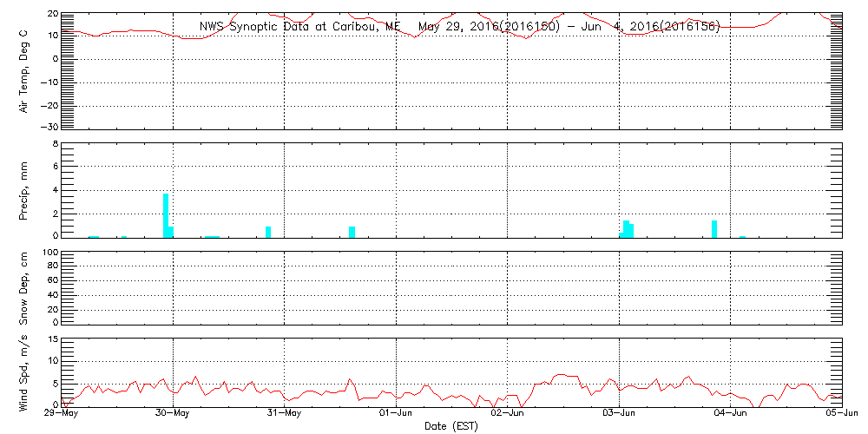Click the precipitation bar between 31-May and 01-Jun
The height and width of the screenshot is (434, 868).
tap(352, 232)
